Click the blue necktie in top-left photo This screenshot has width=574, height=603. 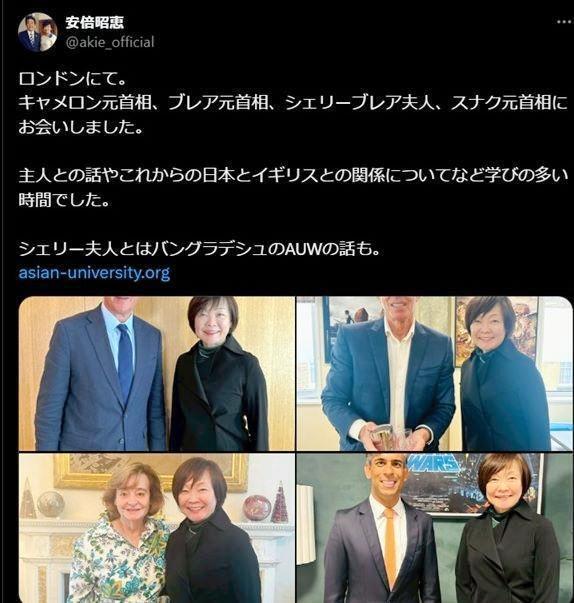click(125, 363)
